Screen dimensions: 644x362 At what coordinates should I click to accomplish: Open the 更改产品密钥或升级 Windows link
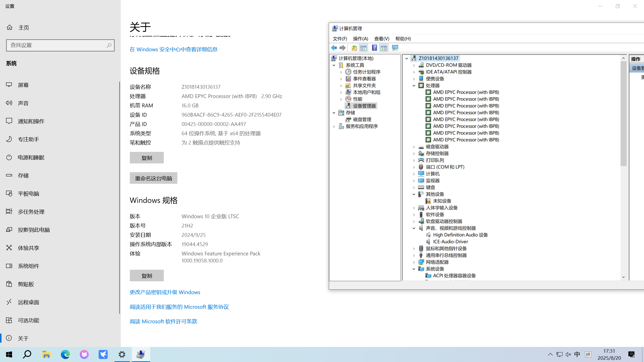[x=165, y=292]
